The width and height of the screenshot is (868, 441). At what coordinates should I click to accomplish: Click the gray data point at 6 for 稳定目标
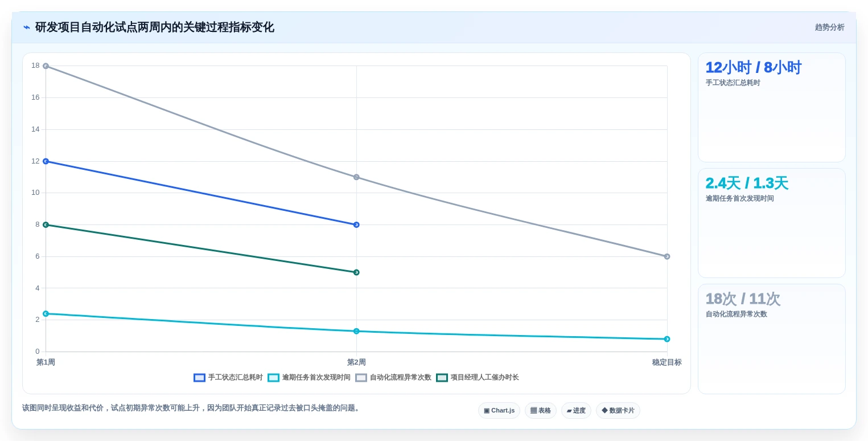click(667, 256)
